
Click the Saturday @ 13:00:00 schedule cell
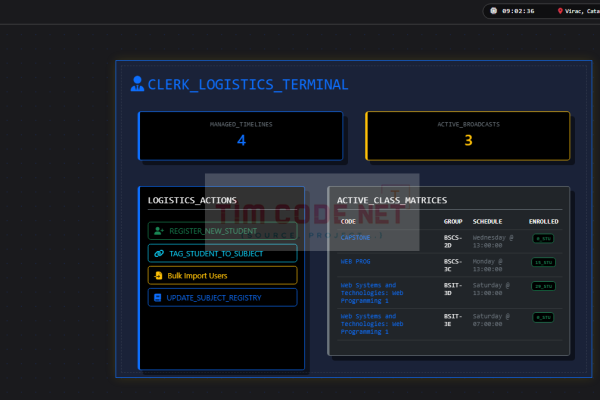[491, 289]
